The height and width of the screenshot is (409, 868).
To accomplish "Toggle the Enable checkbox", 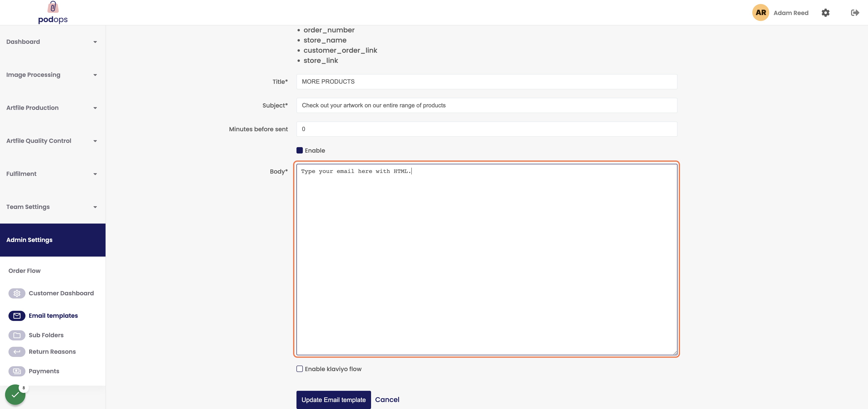I will click(300, 151).
